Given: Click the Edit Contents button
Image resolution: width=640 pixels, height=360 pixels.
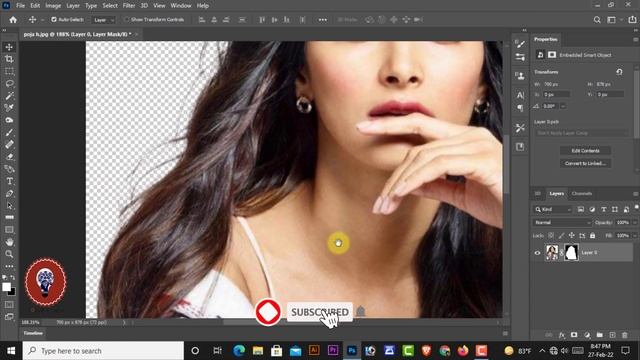Looking at the screenshot, I should pos(585,151).
